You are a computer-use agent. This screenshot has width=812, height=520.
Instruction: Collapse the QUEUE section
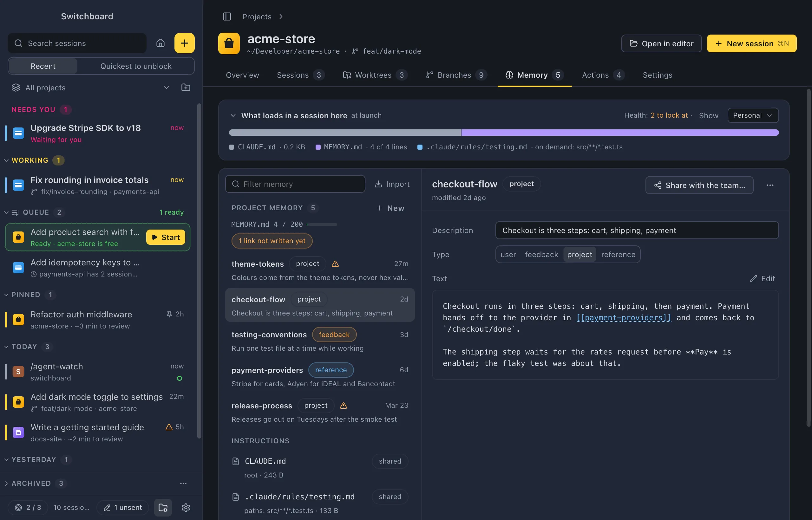[x=6, y=212]
